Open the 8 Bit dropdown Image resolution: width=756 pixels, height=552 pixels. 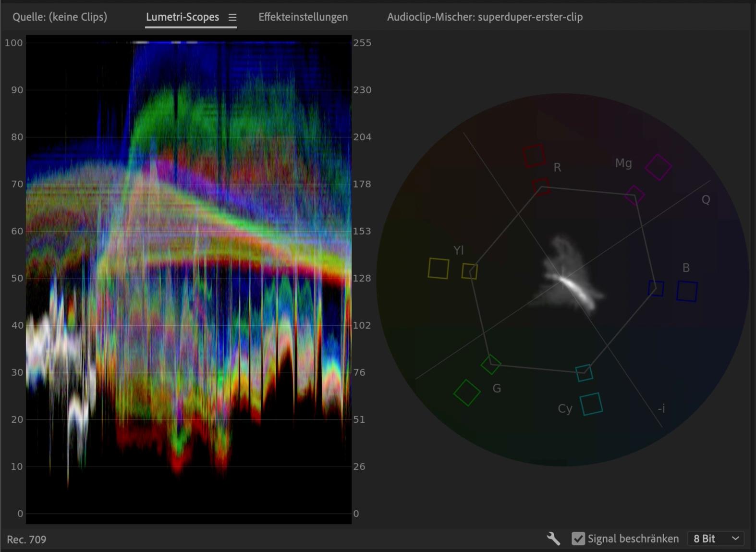click(x=715, y=539)
